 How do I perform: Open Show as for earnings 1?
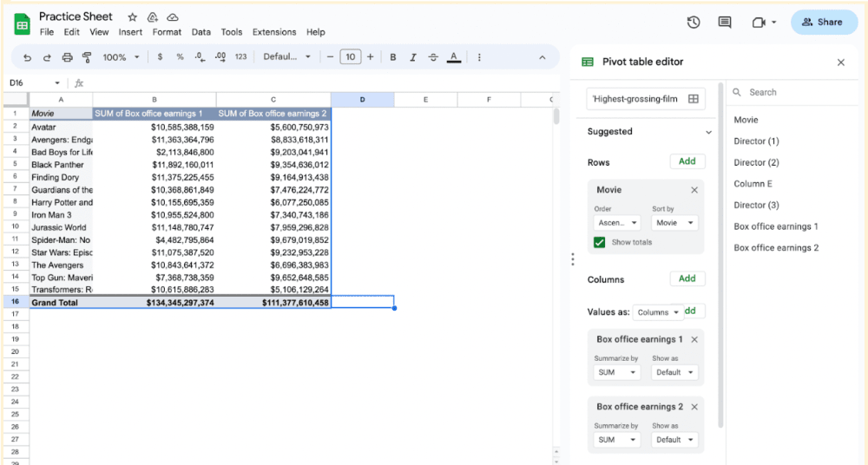point(674,372)
